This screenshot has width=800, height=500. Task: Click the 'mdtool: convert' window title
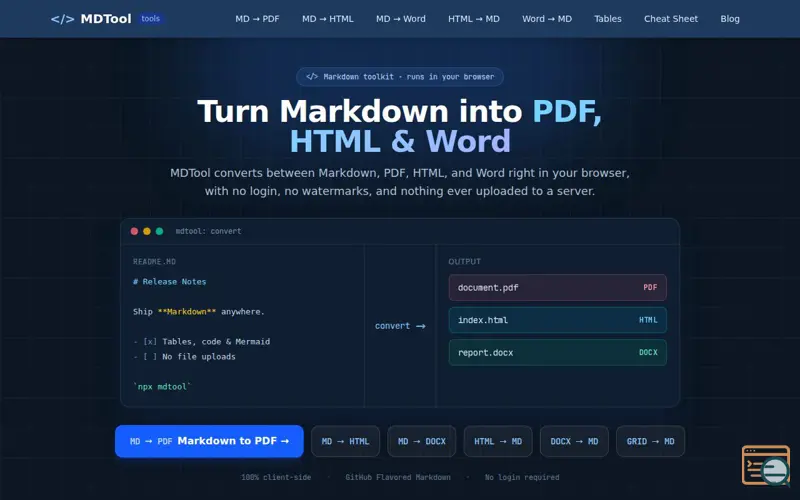tap(208, 231)
